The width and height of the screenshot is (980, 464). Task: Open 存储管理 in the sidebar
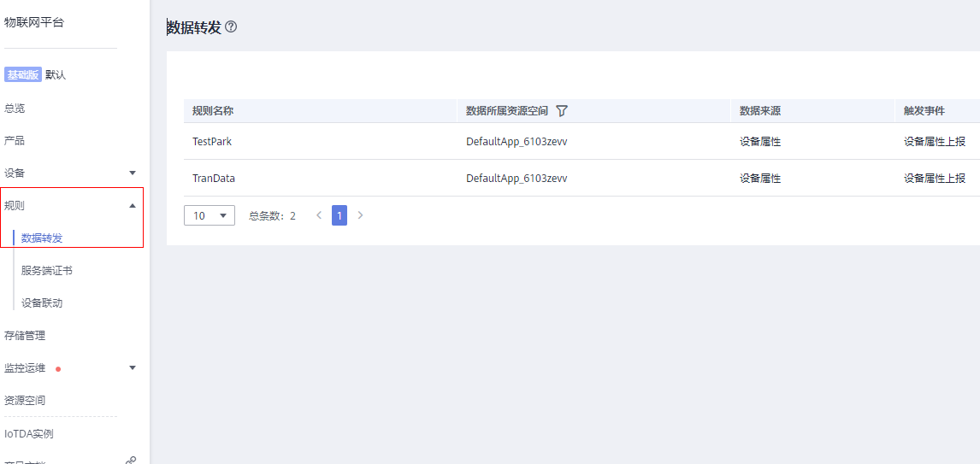[25, 336]
